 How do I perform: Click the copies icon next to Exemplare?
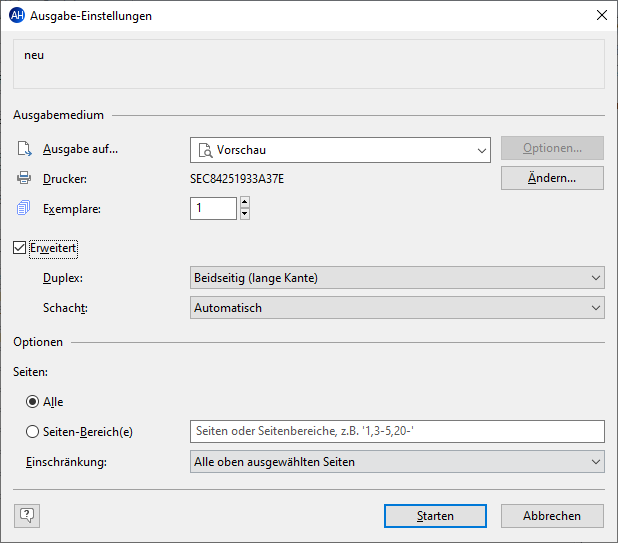coord(24,209)
